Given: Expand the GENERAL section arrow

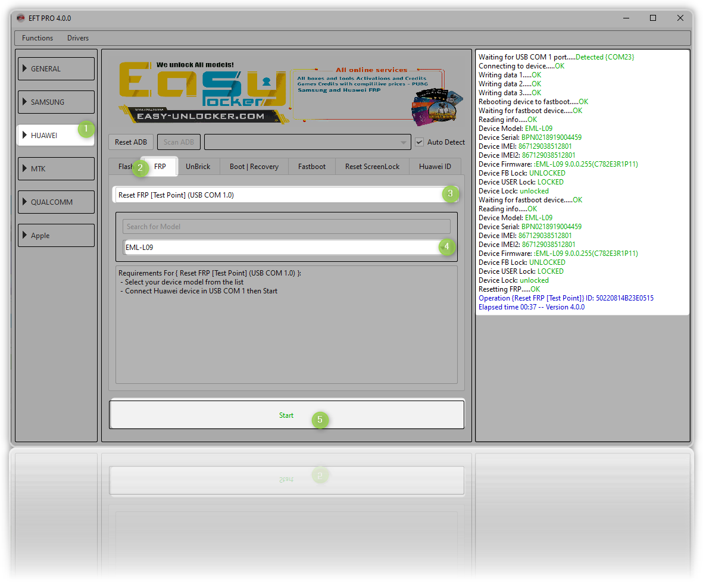Looking at the screenshot, I should tap(25, 68).
